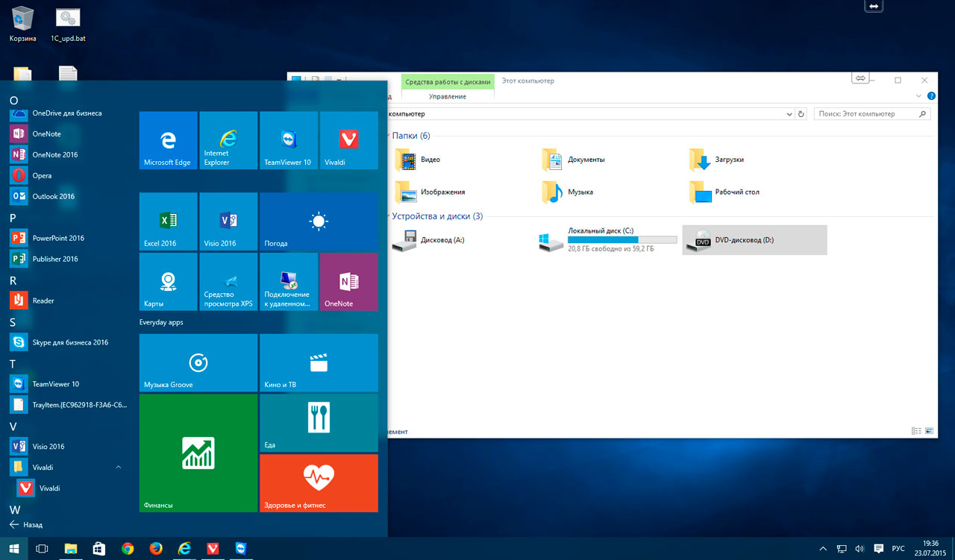The width and height of the screenshot is (955, 560).
Task: Click the Назад back button
Action: tap(26, 525)
